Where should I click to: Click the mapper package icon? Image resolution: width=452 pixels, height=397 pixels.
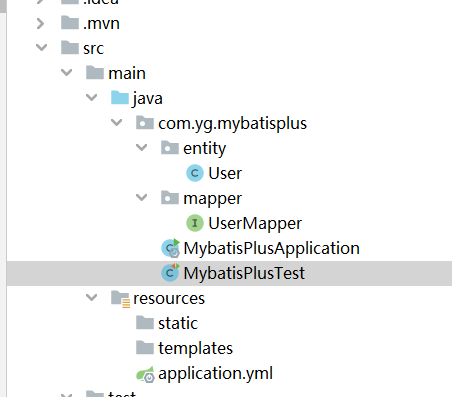[170, 198]
